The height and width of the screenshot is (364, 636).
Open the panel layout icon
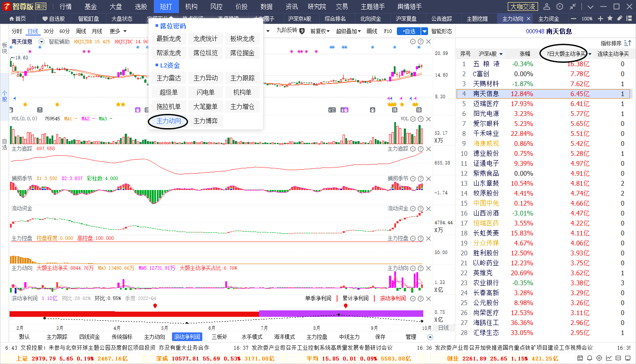tap(629, 18)
